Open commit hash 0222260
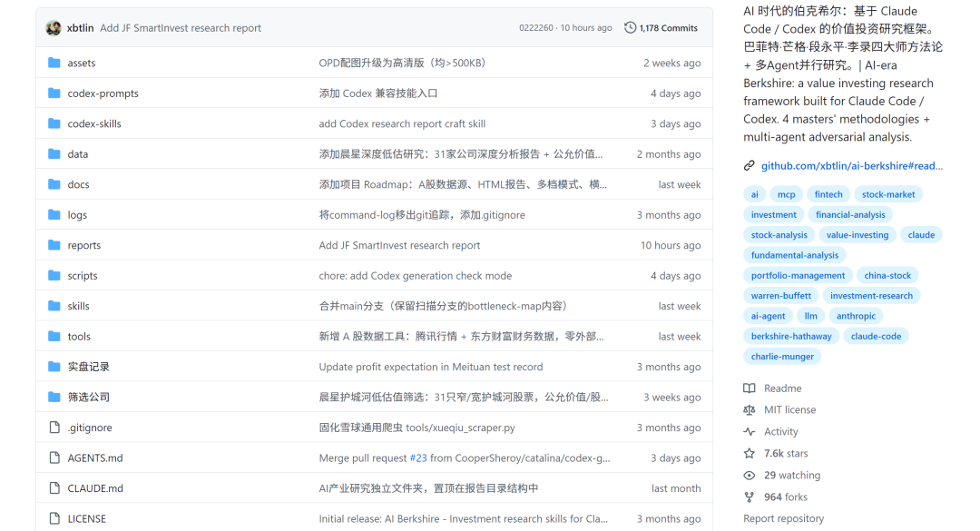The height and width of the screenshot is (531, 980). [535, 27]
